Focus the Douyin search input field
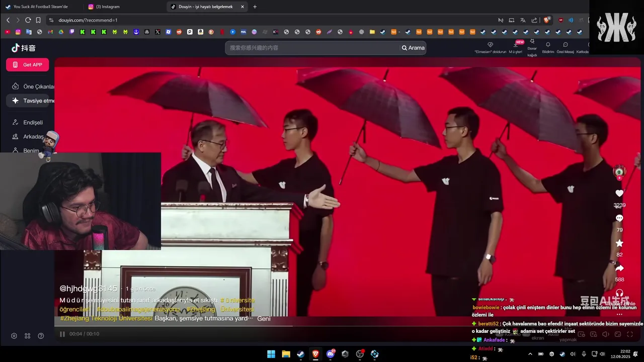 coord(312,48)
